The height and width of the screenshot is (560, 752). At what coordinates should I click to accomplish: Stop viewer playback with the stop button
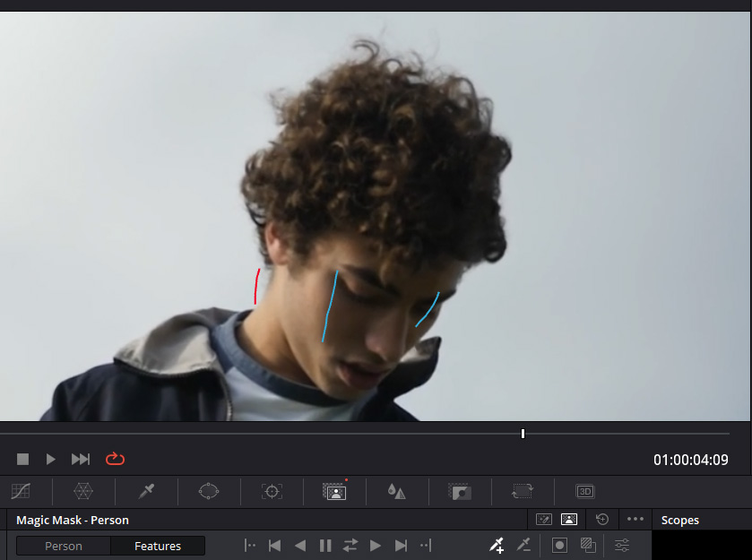coord(22,460)
